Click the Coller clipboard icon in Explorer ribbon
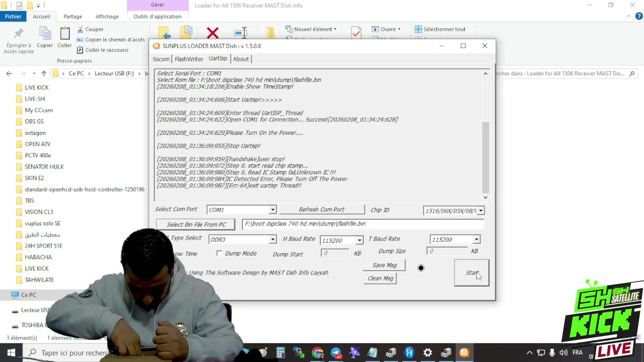 point(64,34)
